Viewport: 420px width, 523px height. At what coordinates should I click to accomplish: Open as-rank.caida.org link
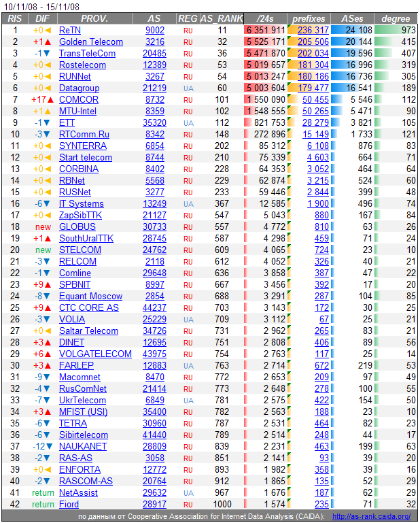pyautogui.click(x=371, y=516)
